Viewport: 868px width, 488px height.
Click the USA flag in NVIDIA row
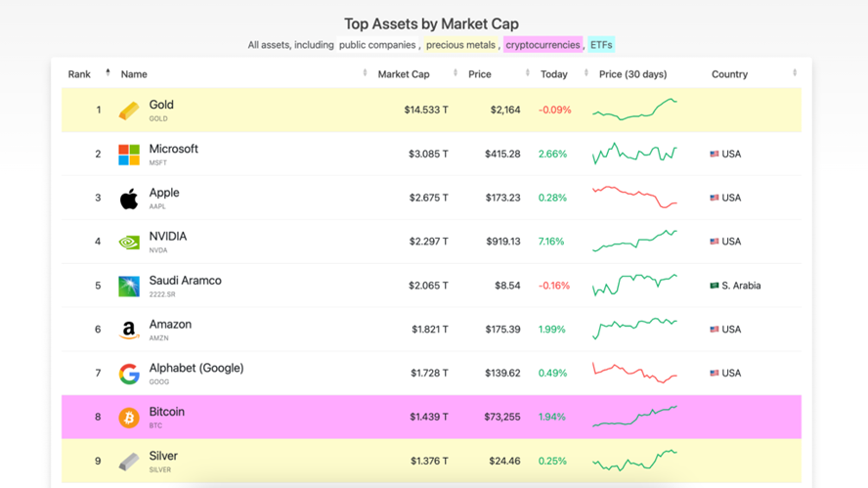[x=715, y=242]
